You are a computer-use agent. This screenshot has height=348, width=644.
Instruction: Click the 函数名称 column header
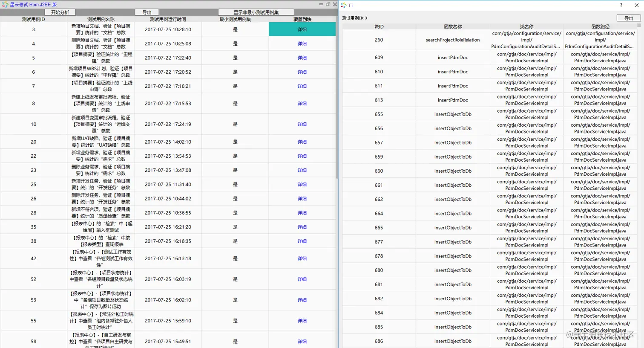pos(453,26)
